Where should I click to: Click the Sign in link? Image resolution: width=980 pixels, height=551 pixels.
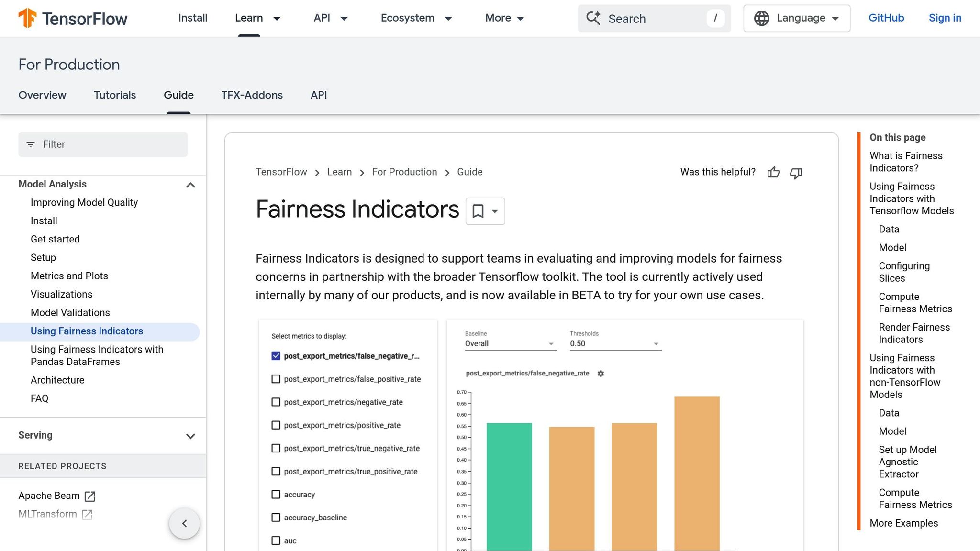coord(945,18)
